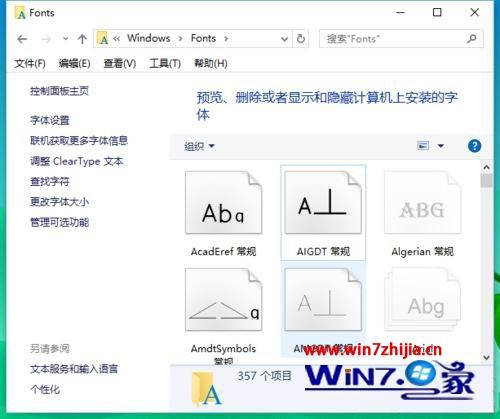
Task: Open the 组织 dropdown menu
Action: (x=199, y=146)
